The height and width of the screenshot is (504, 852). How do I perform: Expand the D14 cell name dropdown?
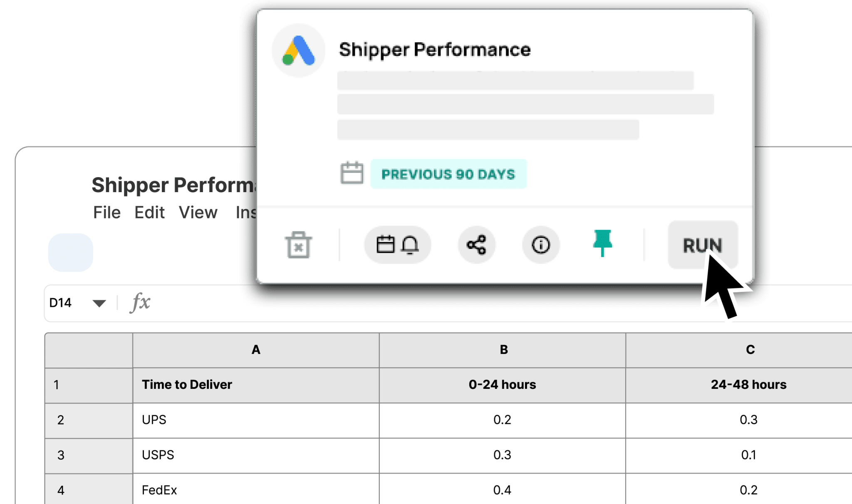[99, 303]
